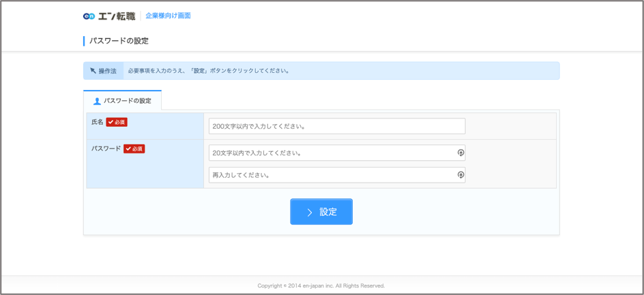Click the 必須 badge next to パスワード
Screen dimensions: 644x295
tap(134, 149)
